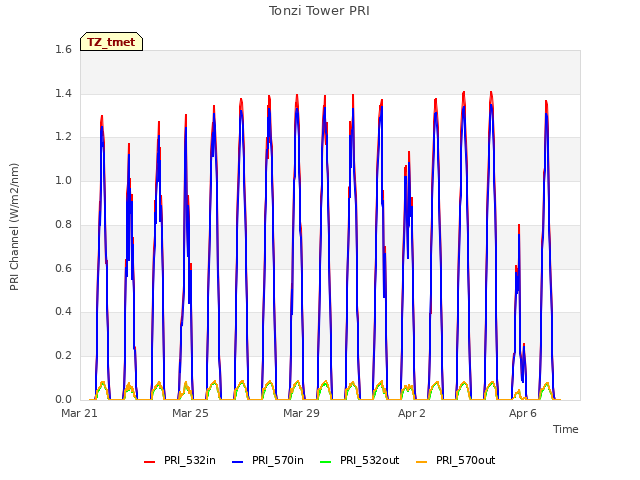This screenshot has width=640, height=480.
Task: Toggle the PRI_570in legend entry
Action: coord(268,460)
